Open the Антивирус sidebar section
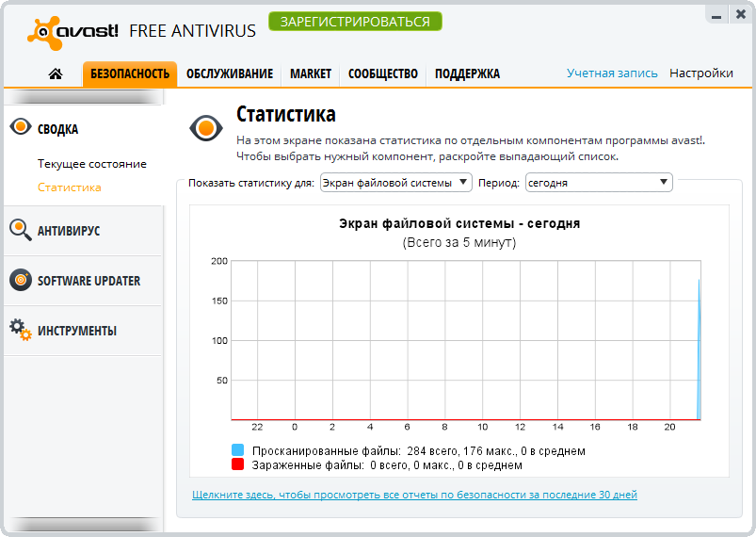 (x=83, y=231)
